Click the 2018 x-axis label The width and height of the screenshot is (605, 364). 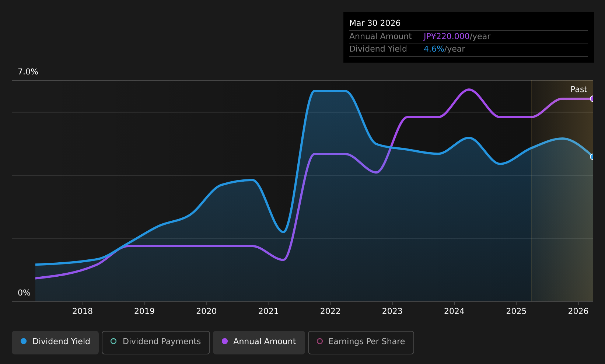(83, 311)
